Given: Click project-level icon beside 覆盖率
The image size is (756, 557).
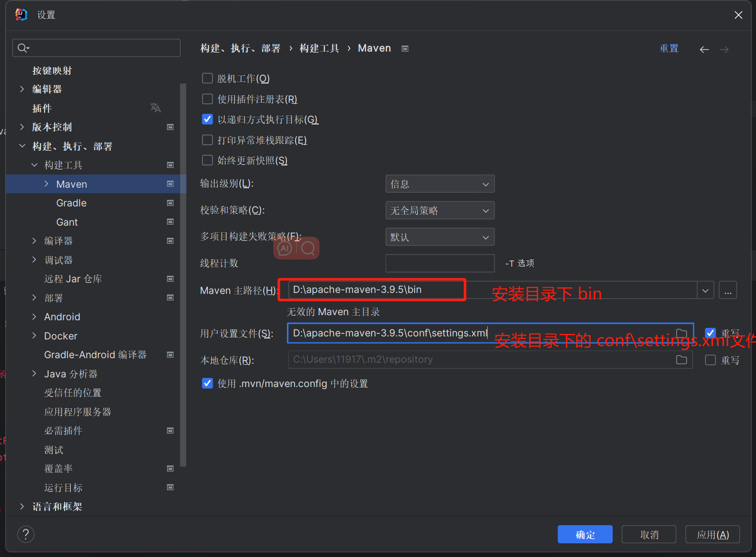Looking at the screenshot, I should [x=171, y=468].
